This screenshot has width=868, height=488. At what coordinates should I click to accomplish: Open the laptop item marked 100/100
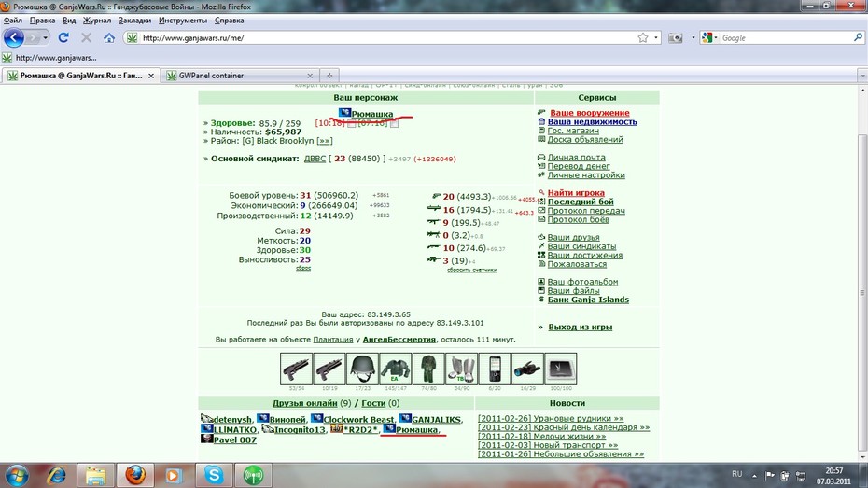(x=561, y=369)
